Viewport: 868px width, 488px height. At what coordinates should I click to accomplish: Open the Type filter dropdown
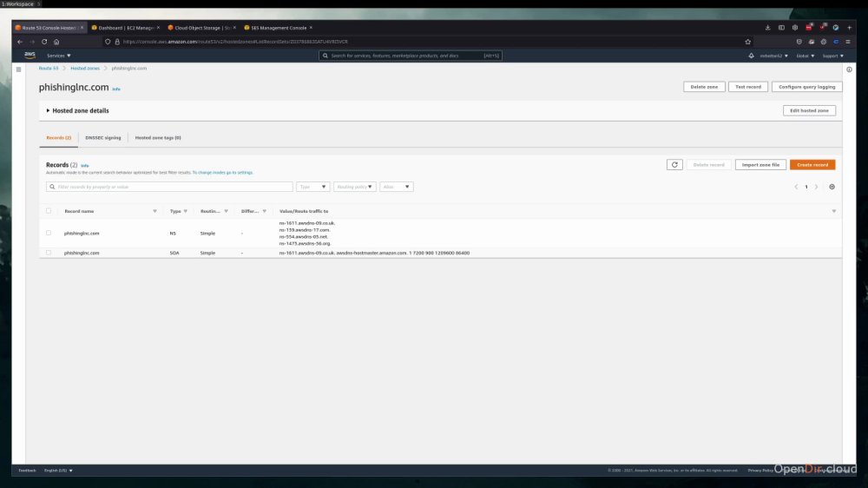tap(312, 187)
